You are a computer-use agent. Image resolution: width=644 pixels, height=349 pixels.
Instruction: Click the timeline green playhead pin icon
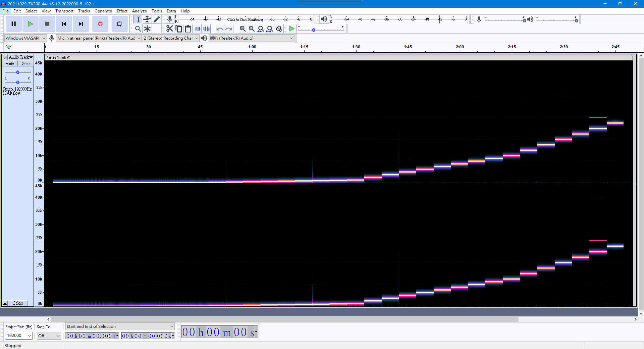(x=9, y=47)
